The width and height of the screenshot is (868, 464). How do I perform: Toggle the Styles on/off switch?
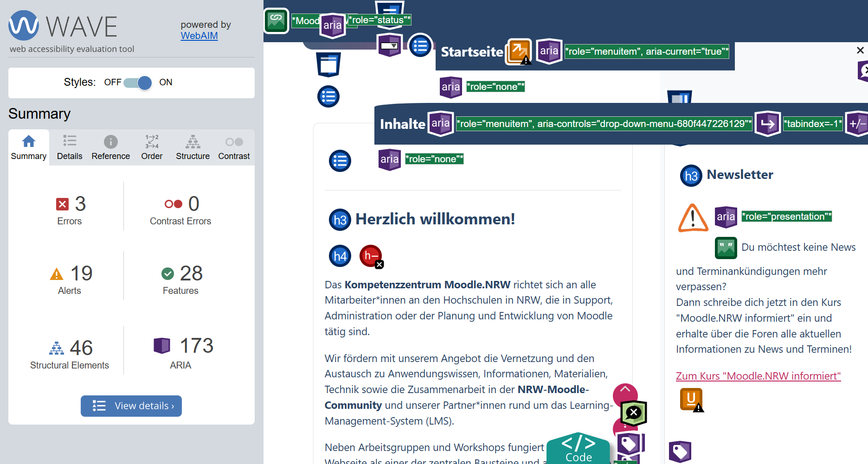(138, 83)
